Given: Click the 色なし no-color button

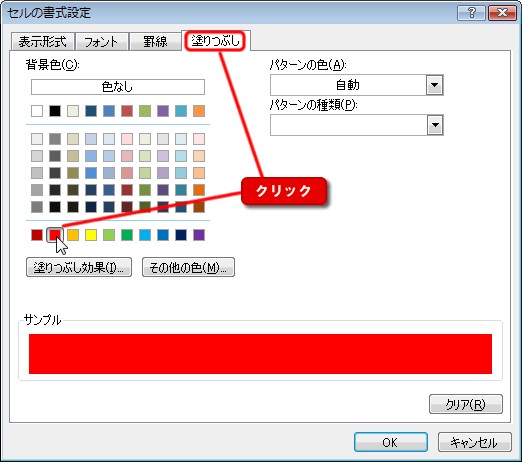Looking at the screenshot, I should click(x=118, y=87).
